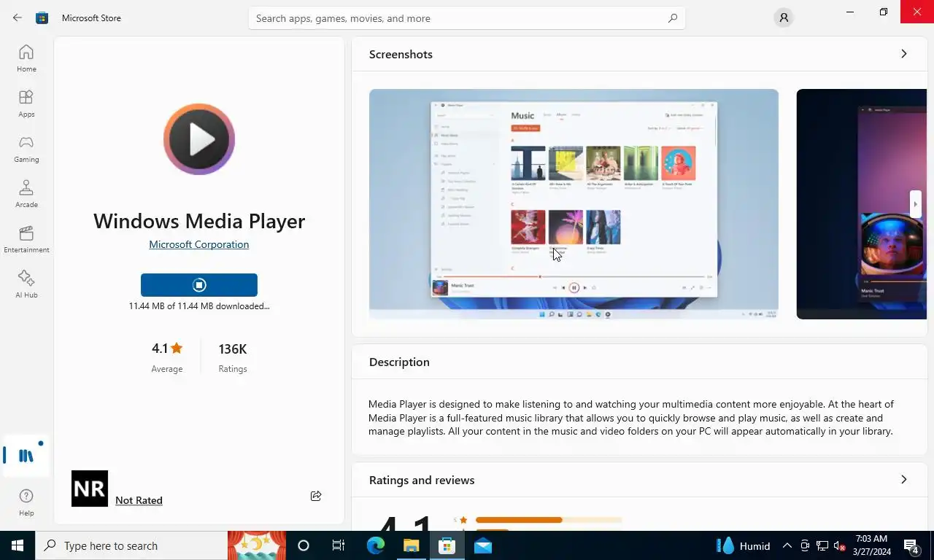Image resolution: width=934 pixels, height=560 pixels.
Task: Show next screenshot with right arrow
Action: [x=915, y=204]
